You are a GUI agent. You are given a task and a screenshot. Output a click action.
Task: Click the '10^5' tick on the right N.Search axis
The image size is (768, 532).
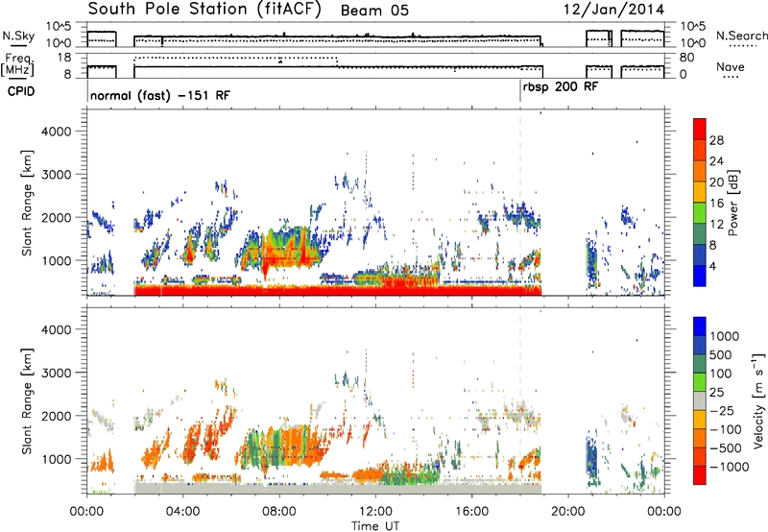(693, 27)
